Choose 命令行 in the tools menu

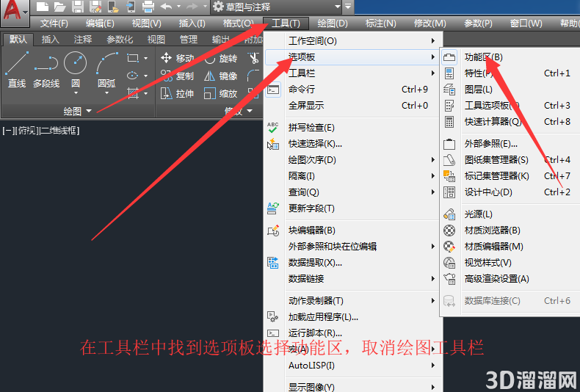click(x=352, y=89)
